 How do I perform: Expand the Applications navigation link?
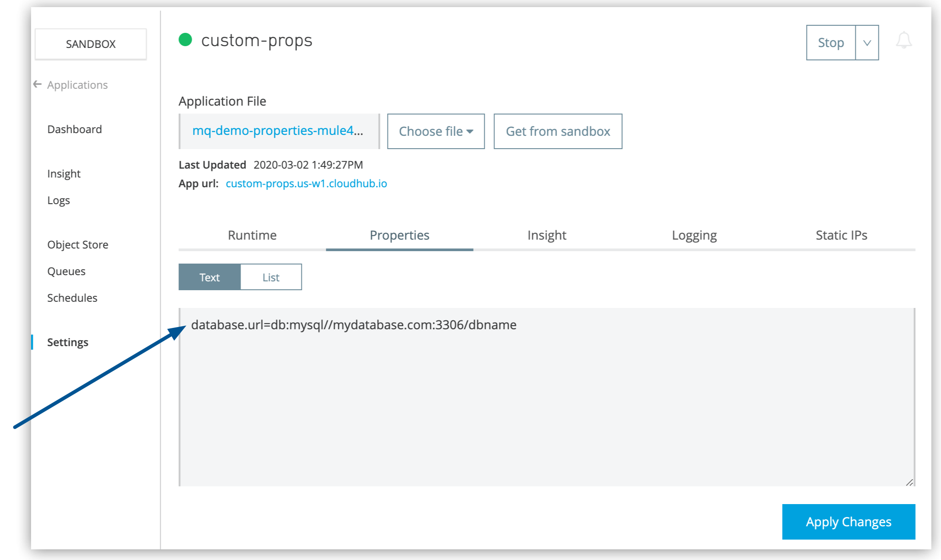click(77, 84)
